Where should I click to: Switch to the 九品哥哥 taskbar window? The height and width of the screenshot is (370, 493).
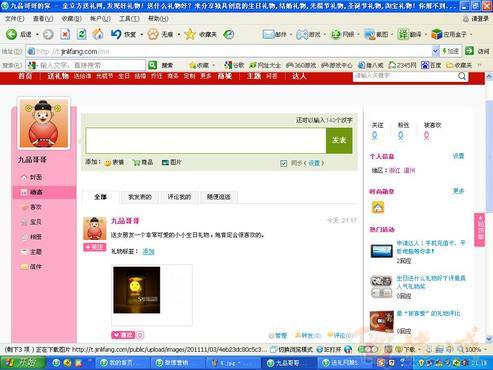288,363
